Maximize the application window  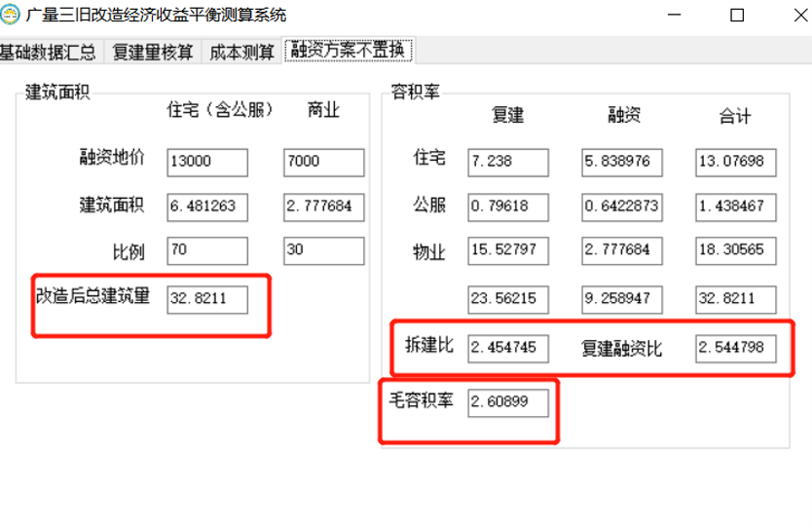pos(737,16)
